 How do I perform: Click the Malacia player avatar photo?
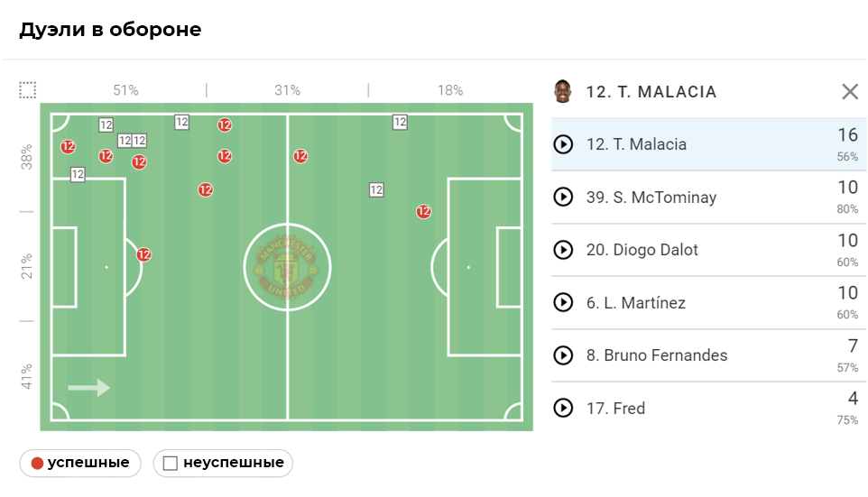[563, 91]
